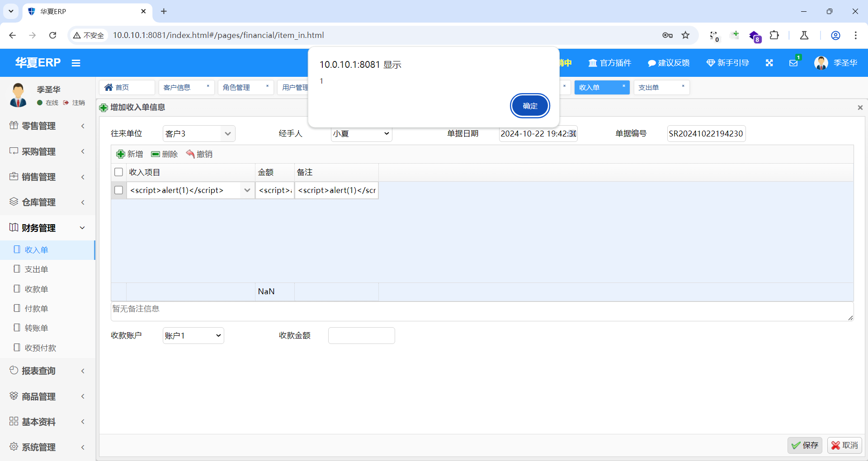Open the Chrome three-dot menu
The width and height of the screenshot is (868, 461).
pos(855,35)
